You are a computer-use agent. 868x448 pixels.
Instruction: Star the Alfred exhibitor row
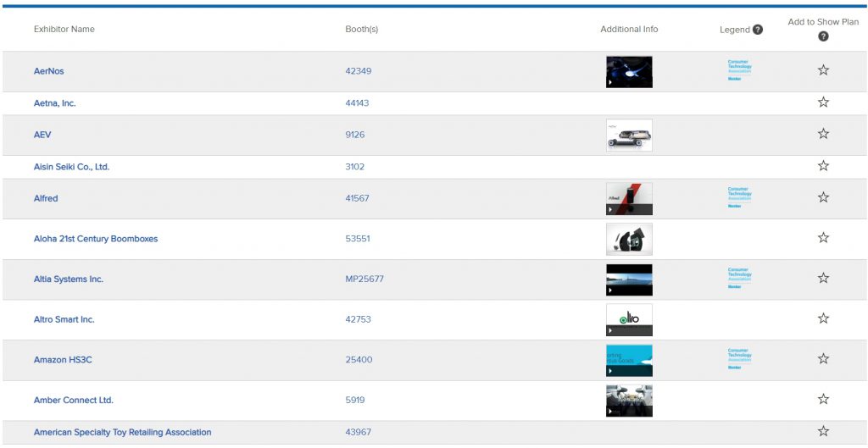(823, 196)
